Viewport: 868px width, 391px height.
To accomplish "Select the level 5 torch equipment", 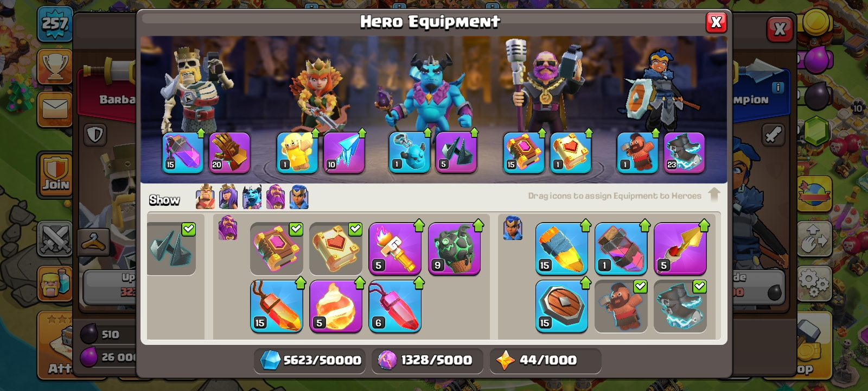I will click(395, 249).
